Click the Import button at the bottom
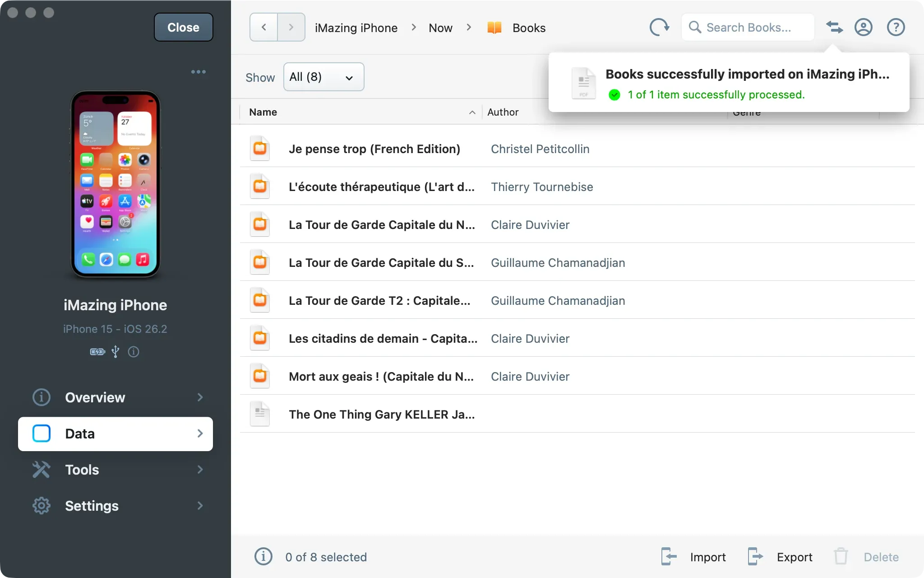This screenshot has height=578, width=924. (707, 557)
